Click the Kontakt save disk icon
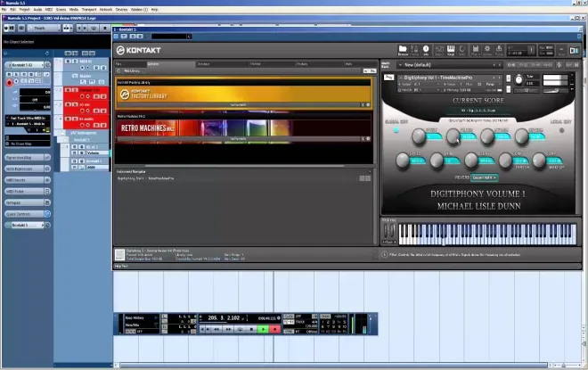Screen dimensions: 588x370 (x=475, y=50)
